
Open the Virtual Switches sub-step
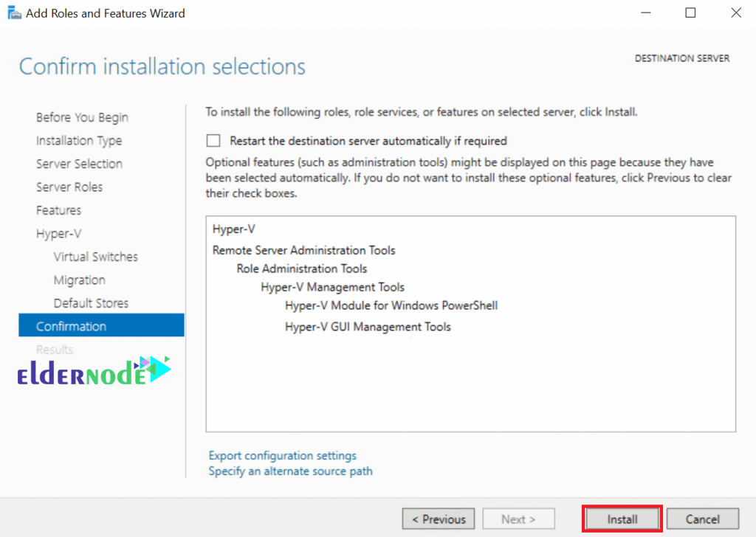(95, 257)
